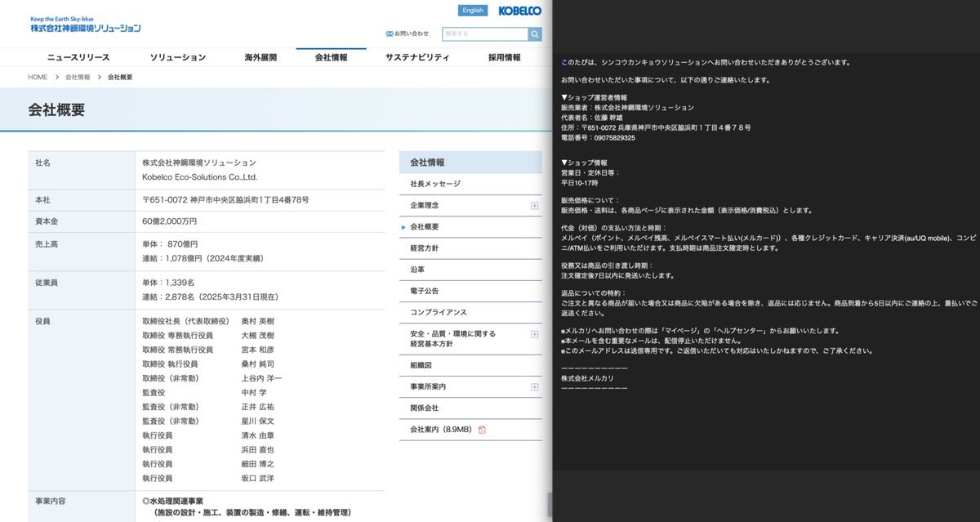Click ▼ショップ情報 heading in the email
The image size is (980, 522).
584,163
